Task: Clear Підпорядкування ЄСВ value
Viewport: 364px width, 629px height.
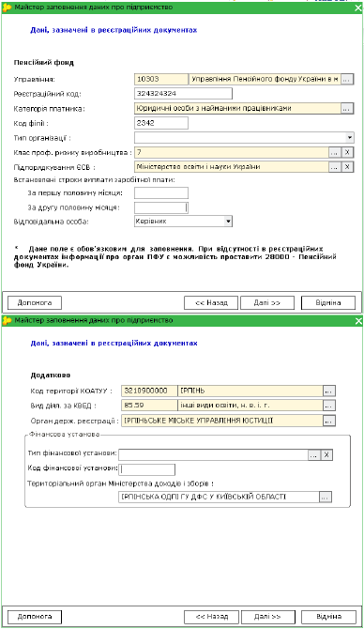Action: (x=347, y=167)
